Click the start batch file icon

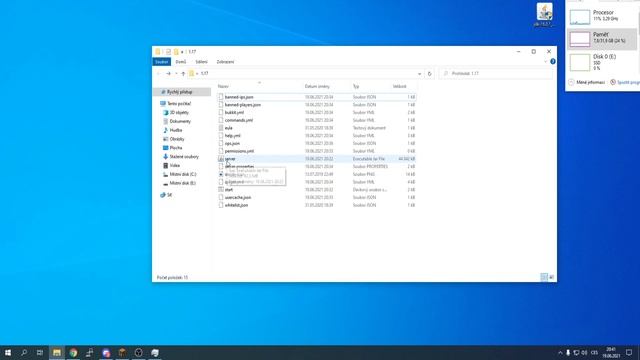point(221,190)
